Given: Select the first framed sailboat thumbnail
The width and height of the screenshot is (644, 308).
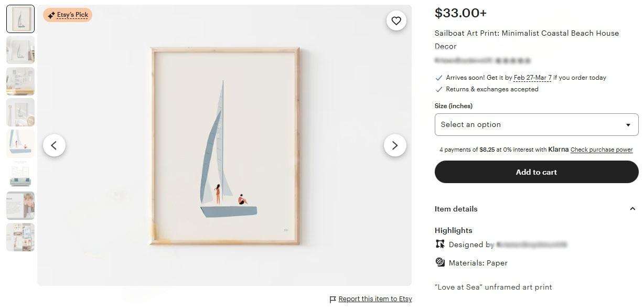Looking at the screenshot, I should 20,19.
